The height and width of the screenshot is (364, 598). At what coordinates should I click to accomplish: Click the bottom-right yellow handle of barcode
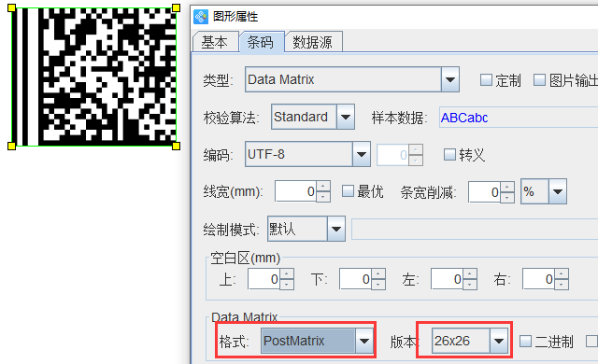tap(176, 146)
